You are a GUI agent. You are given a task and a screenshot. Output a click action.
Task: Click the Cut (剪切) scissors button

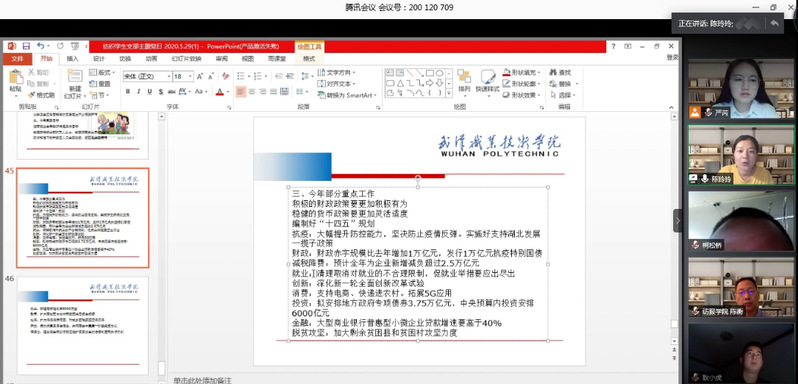point(38,73)
